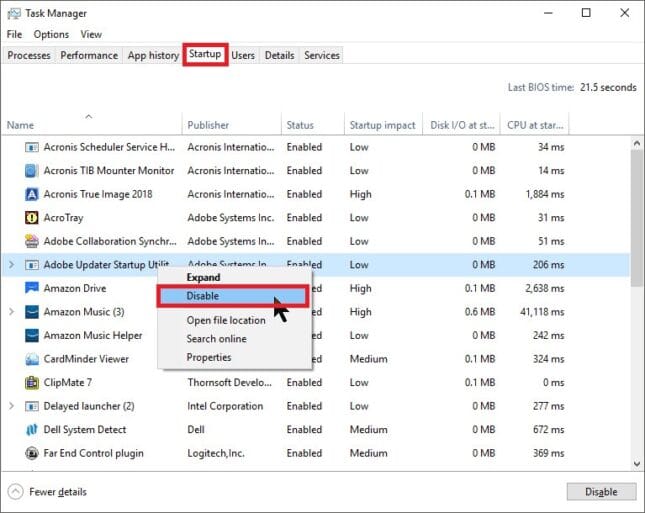Click the Dell System Detect icon

[x=32, y=430]
